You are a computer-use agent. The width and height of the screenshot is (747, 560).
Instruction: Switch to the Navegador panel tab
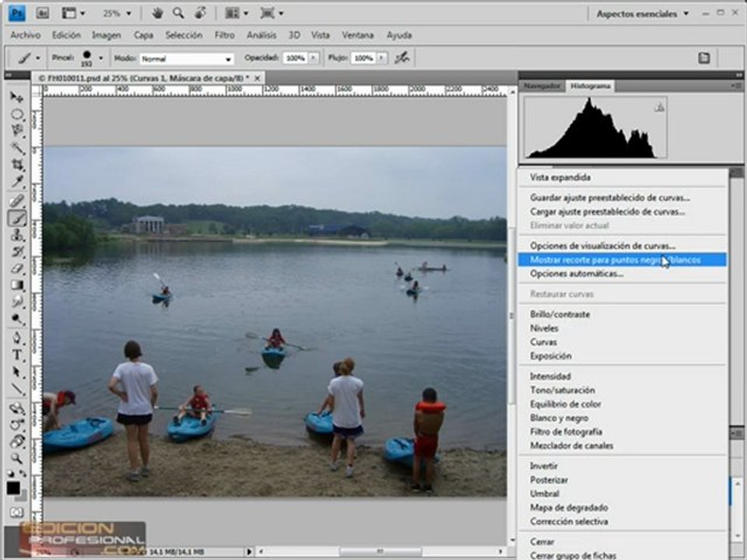point(542,86)
